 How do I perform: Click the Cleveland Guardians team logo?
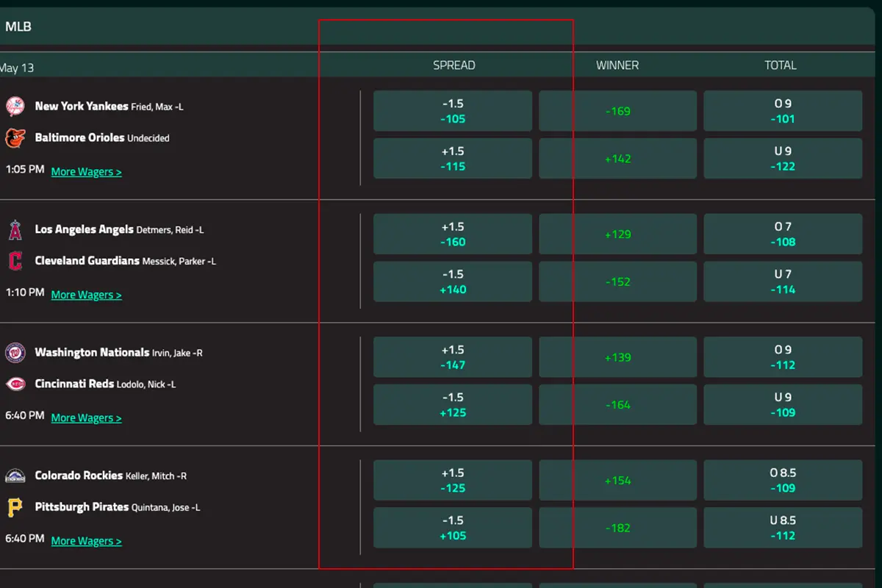15,260
